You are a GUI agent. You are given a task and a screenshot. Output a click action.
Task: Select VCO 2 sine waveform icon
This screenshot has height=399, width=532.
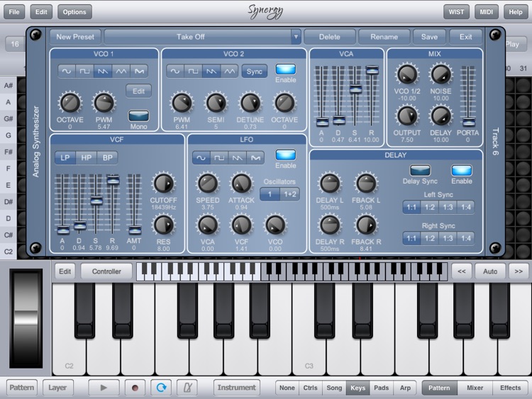click(175, 71)
